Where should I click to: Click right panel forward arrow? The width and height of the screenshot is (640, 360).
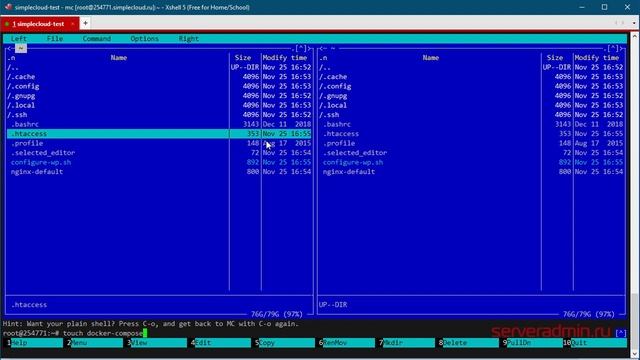pos(621,49)
